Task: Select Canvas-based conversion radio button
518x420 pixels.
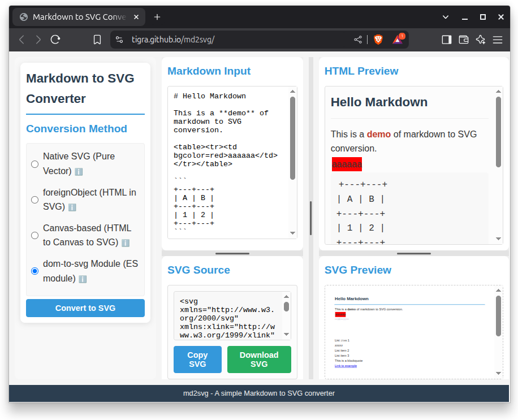Action: pos(35,236)
